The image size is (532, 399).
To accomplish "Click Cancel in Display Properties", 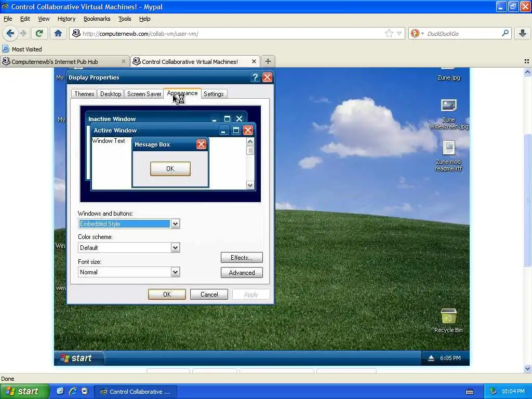I will pyautogui.click(x=209, y=294).
